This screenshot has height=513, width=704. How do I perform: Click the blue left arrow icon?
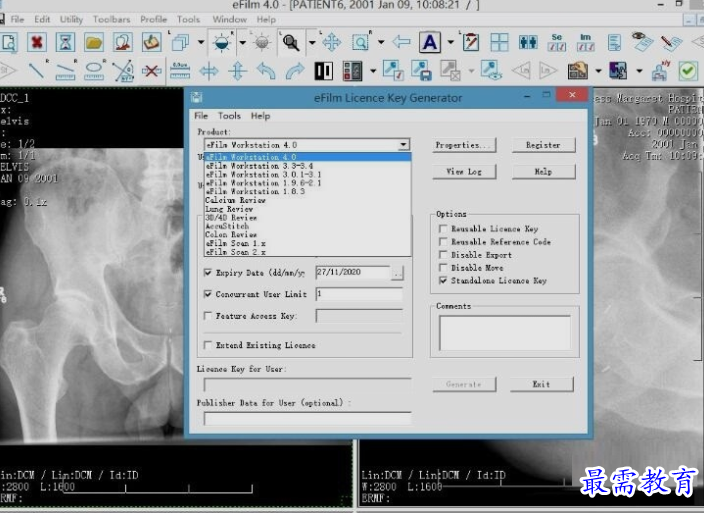click(x=401, y=42)
